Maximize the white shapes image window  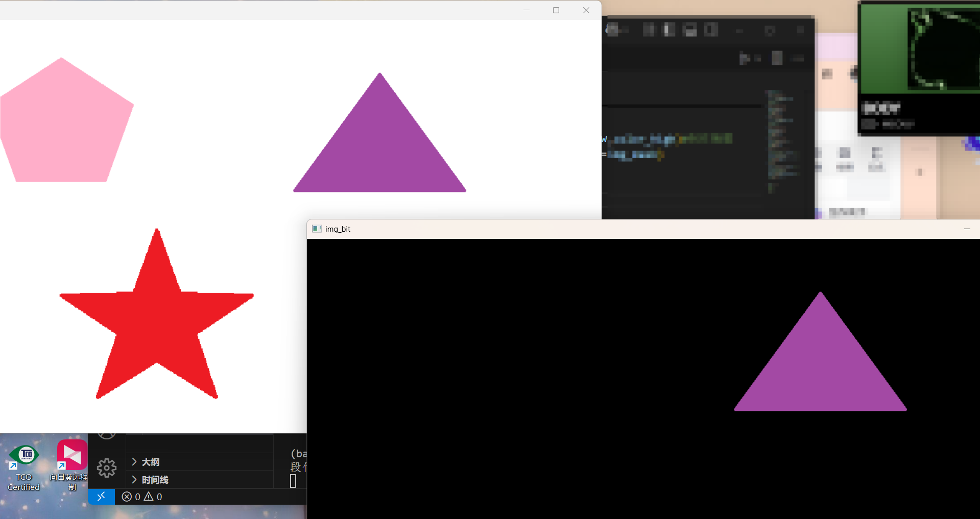[556, 10]
